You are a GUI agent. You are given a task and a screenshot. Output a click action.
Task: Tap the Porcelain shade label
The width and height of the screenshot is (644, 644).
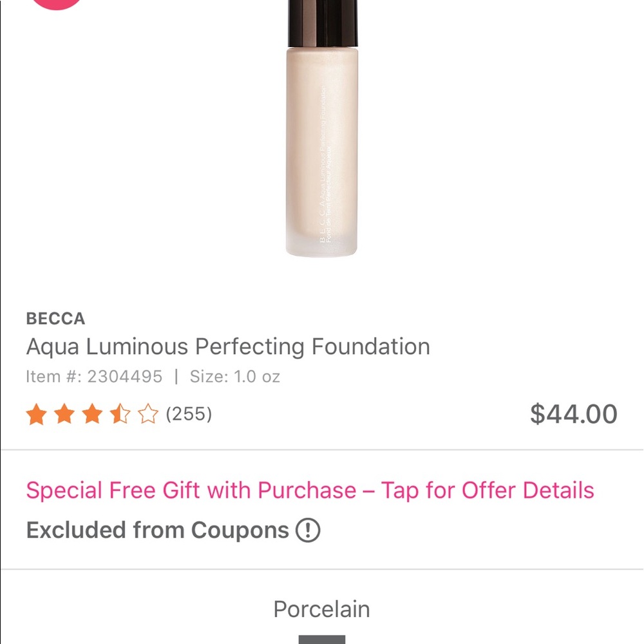321,609
